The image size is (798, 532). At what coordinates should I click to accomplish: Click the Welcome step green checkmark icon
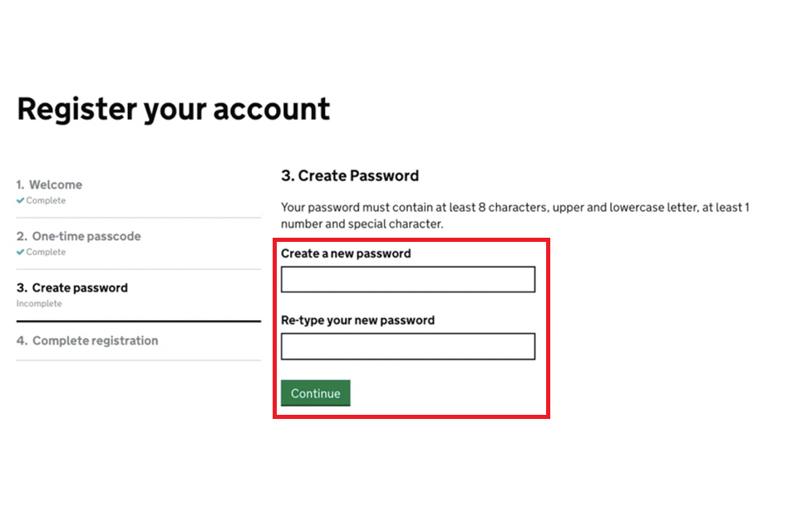20,201
